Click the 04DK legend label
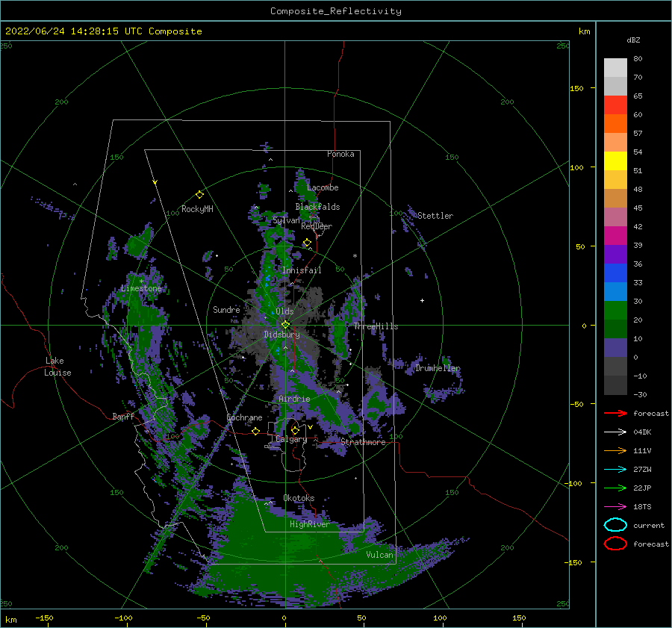This screenshot has height=628, width=672. pos(642,432)
